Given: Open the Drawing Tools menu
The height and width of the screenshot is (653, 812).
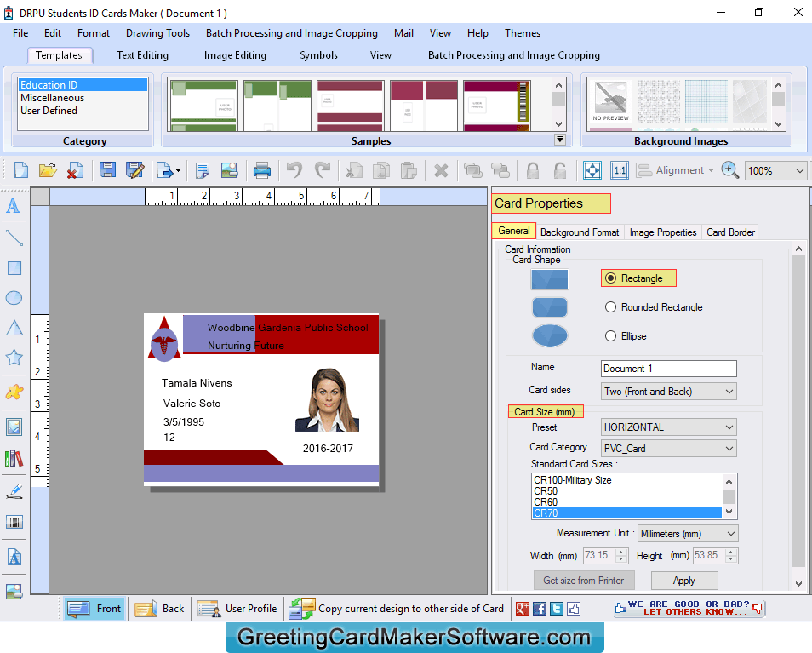Looking at the screenshot, I should click(157, 33).
